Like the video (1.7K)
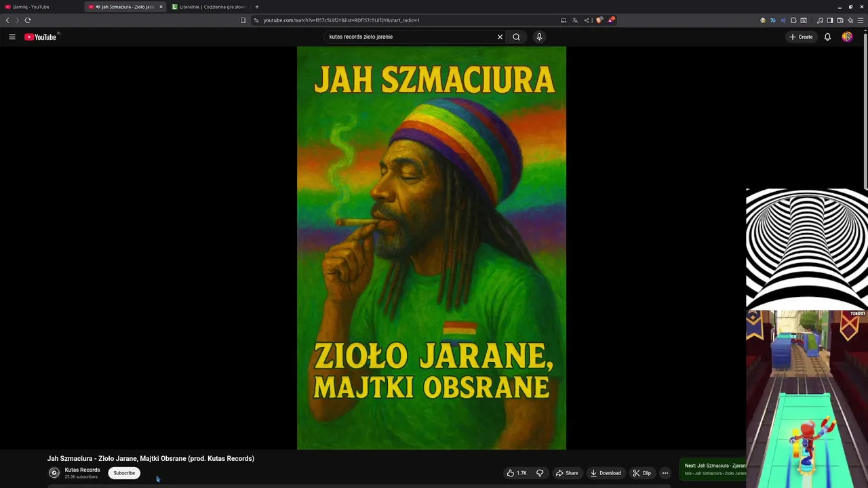 [x=517, y=473]
